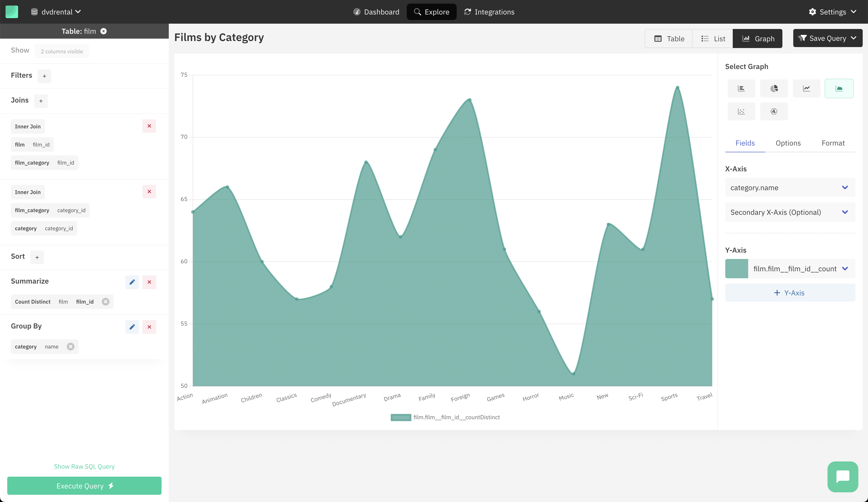The image size is (868, 502).
Task: Add another Y-Axis field
Action: [x=790, y=293]
